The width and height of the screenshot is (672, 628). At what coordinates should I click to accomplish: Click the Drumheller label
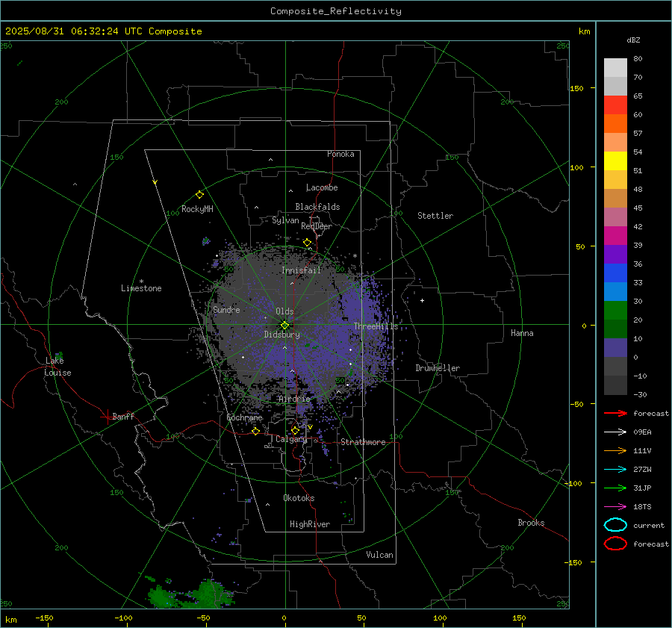tap(438, 368)
